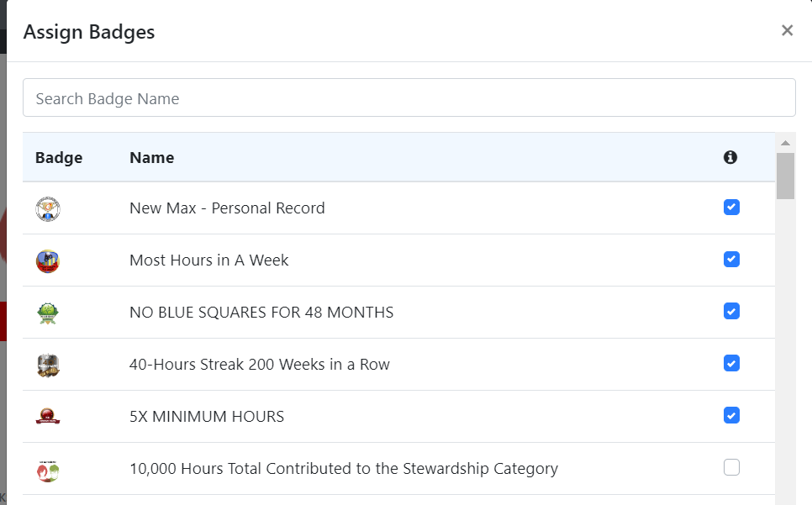Close the Assign Badges dialog
812x505 pixels.
coord(787,30)
